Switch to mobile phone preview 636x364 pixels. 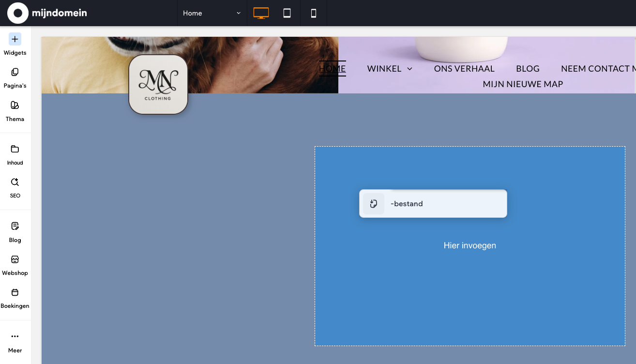[314, 13]
